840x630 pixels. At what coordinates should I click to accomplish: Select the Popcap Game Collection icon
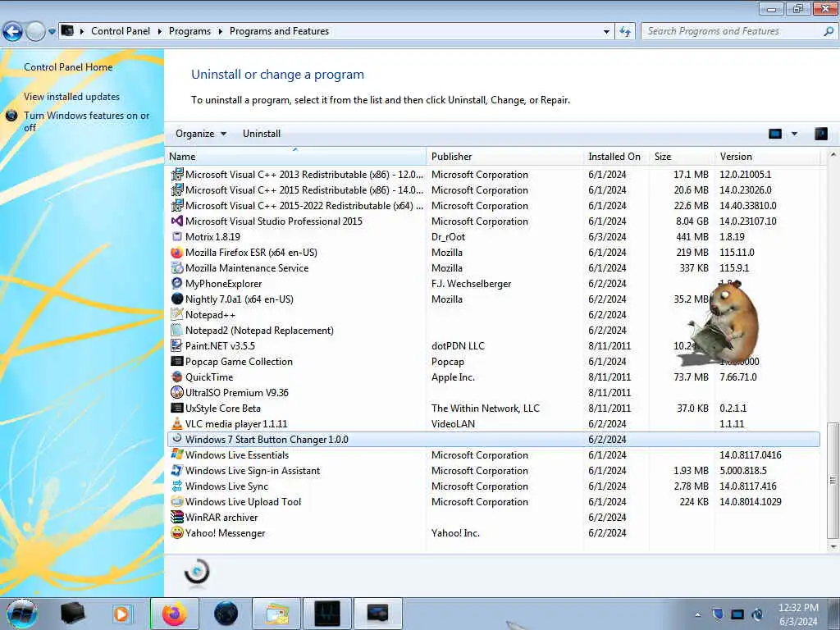177,361
